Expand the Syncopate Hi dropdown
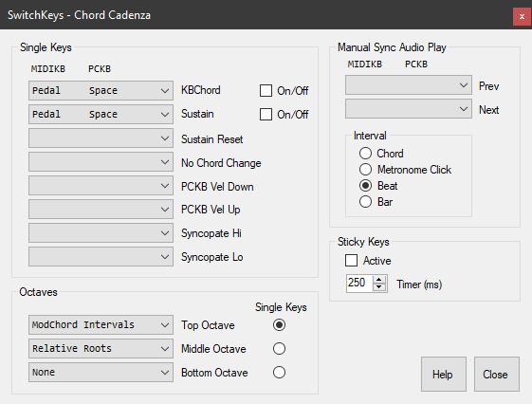 click(101, 233)
